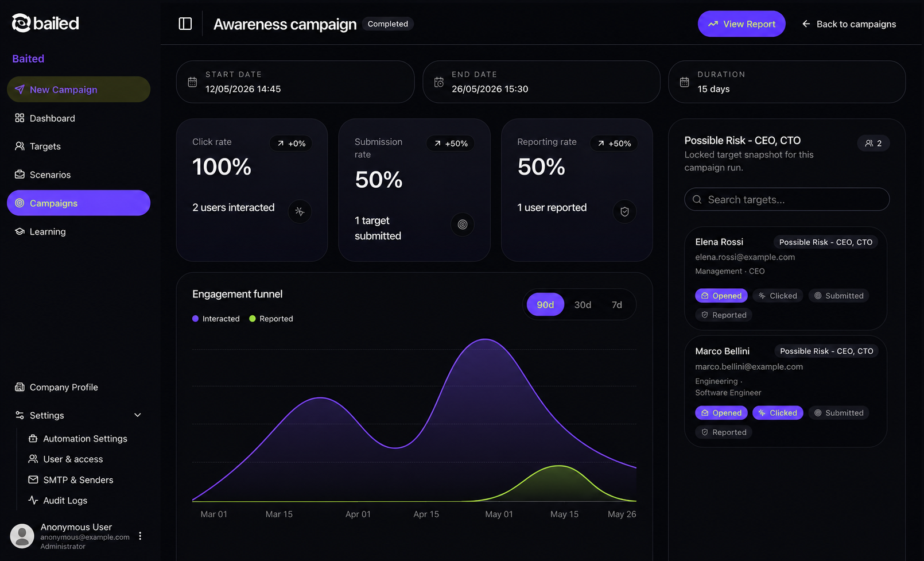Open the Bailed logo home

coord(45,23)
